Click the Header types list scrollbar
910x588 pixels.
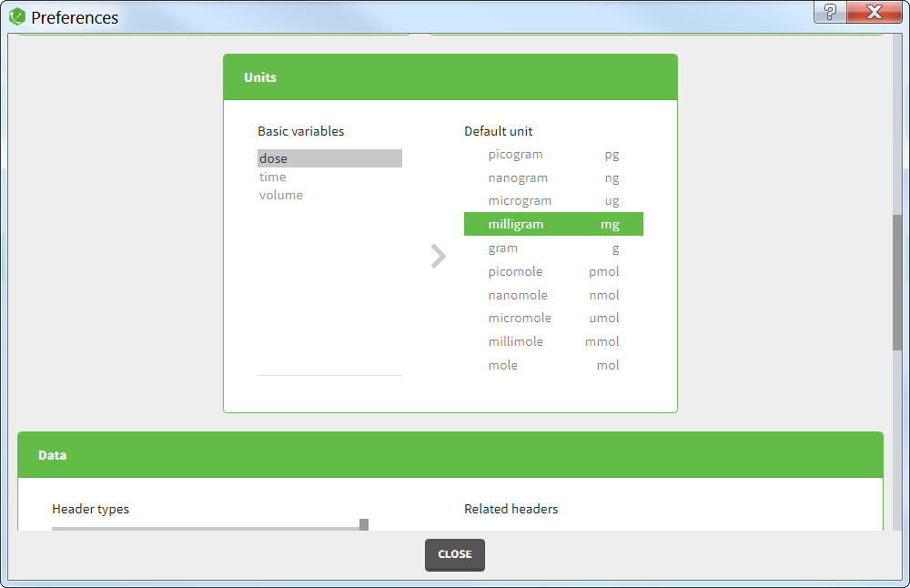click(364, 524)
